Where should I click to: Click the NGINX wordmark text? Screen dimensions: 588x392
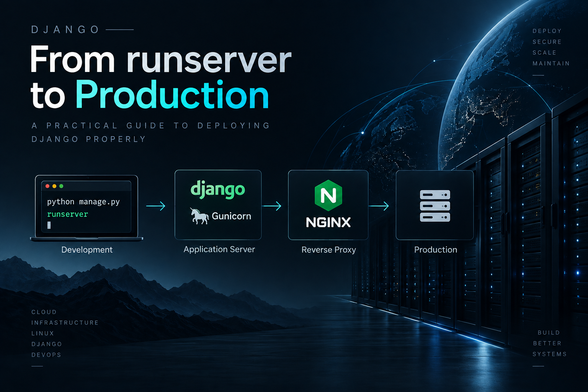click(x=328, y=222)
